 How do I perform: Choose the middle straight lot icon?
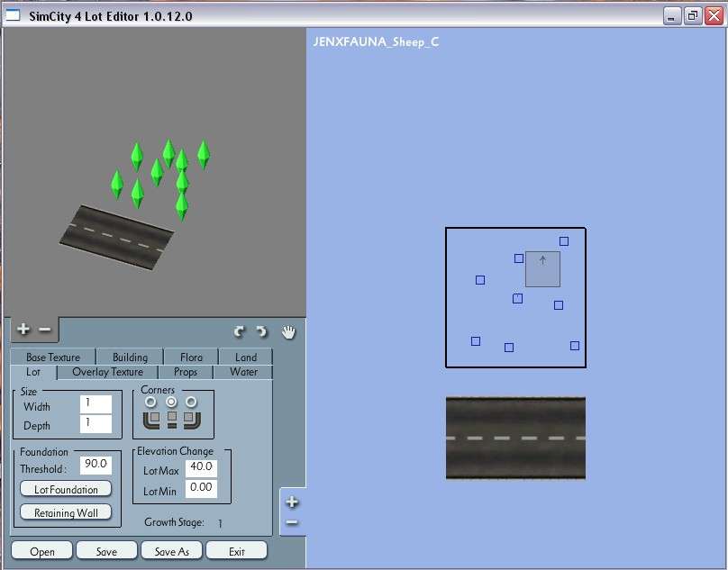click(172, 419)
